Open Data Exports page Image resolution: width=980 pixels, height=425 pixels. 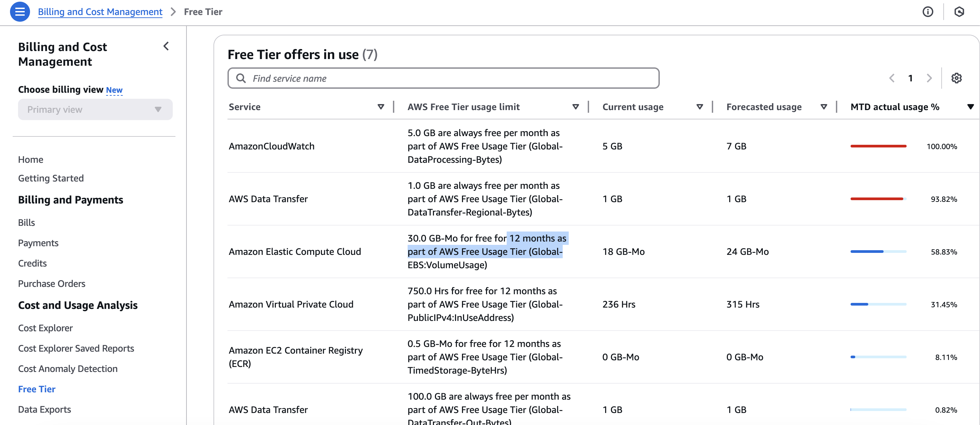tap(44, 409)
